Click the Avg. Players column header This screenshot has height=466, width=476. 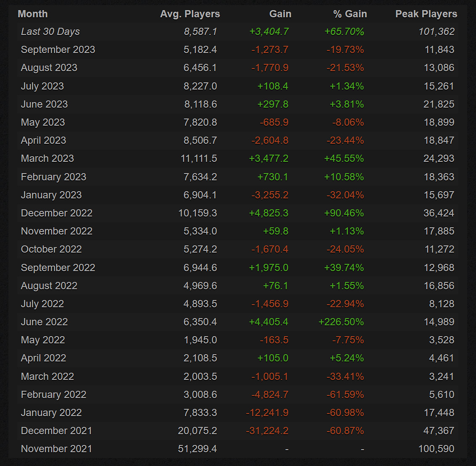pyautogui.click(x=190, y=14)
